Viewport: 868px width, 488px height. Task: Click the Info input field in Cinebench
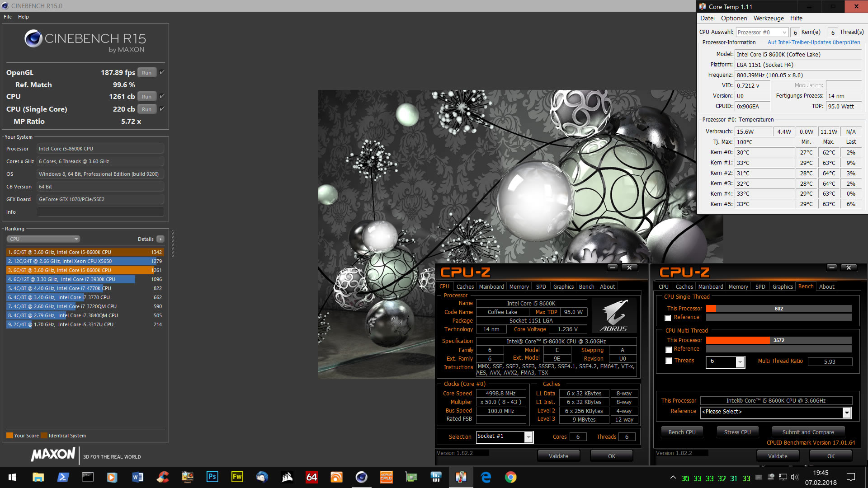[100, 212]
